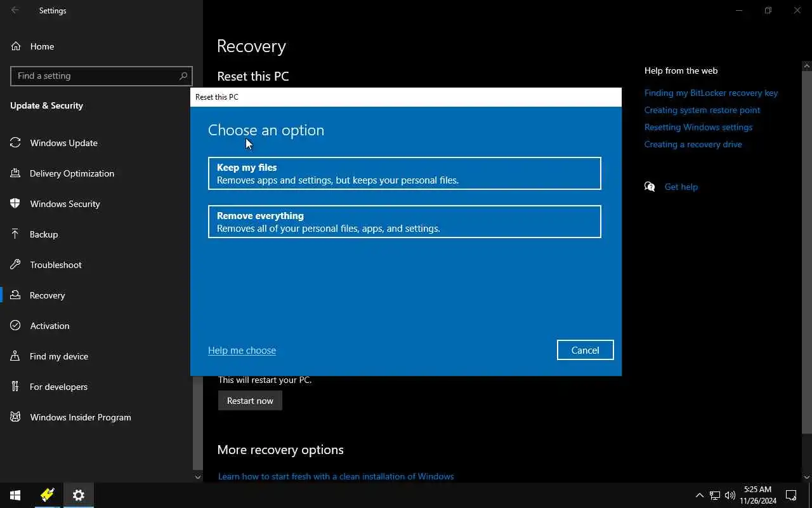Click the Windows Security shield icon

[x=16, y=204]
